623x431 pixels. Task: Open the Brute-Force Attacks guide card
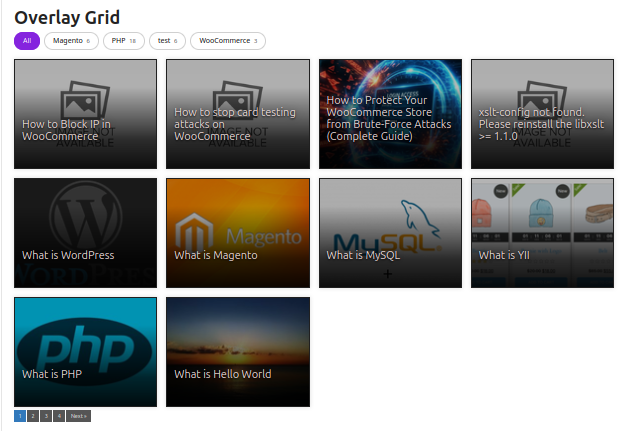pos(391,114)
